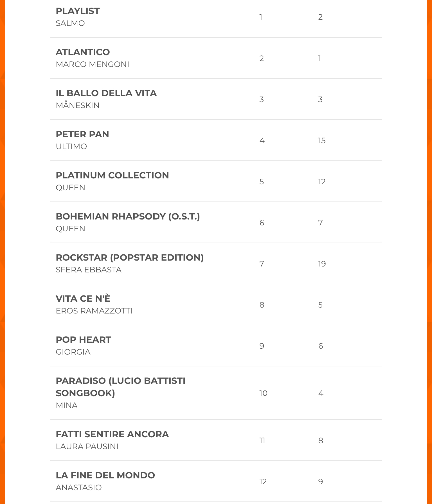The height and width of the screenshot is (504, 432).
Task: Click ROCKSTAR (POPSTAR EDITION) title
Action: tap(130, 257)
